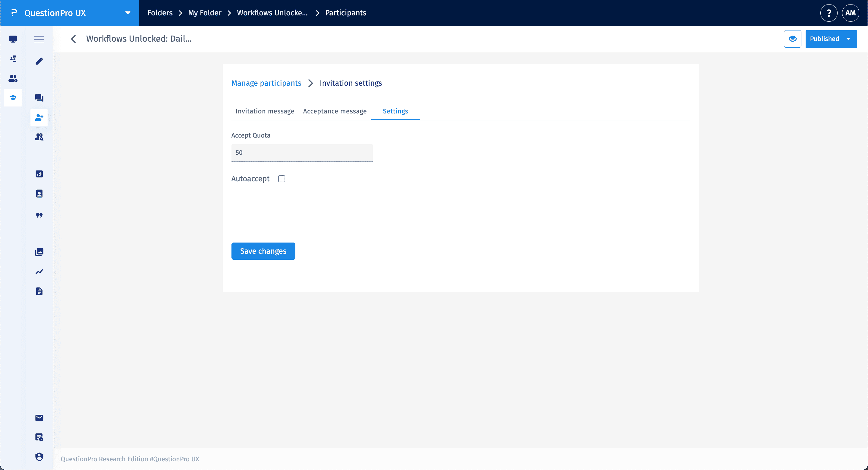This screenshot has width=868, height=470.
Task: Open the image library icon
Action: (x=39, y=252)
